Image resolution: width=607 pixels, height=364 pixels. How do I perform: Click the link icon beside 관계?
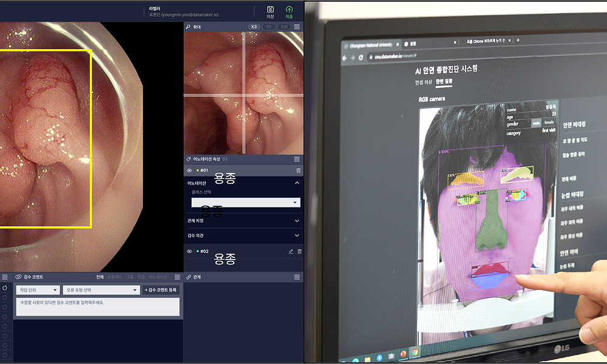(189, 277)
